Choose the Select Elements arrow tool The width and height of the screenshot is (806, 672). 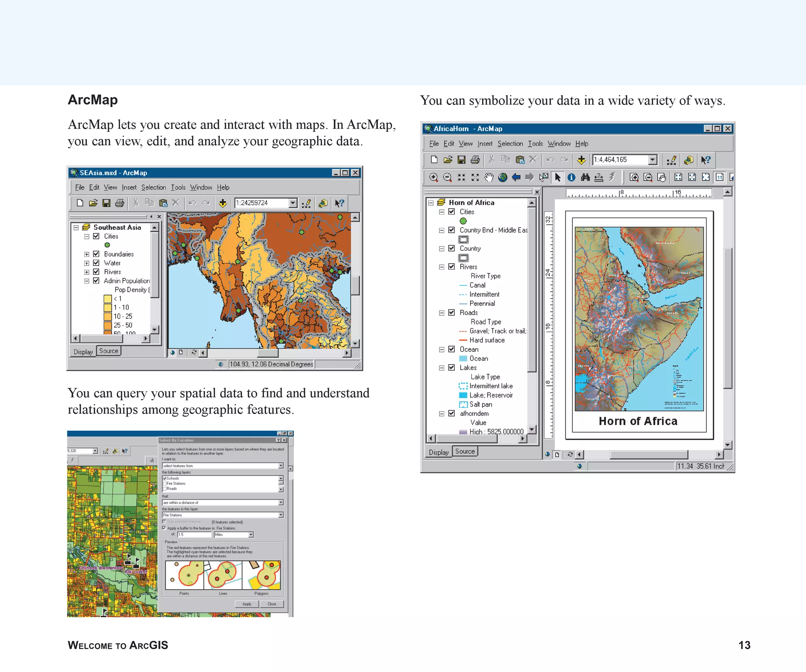pos(558,178)
